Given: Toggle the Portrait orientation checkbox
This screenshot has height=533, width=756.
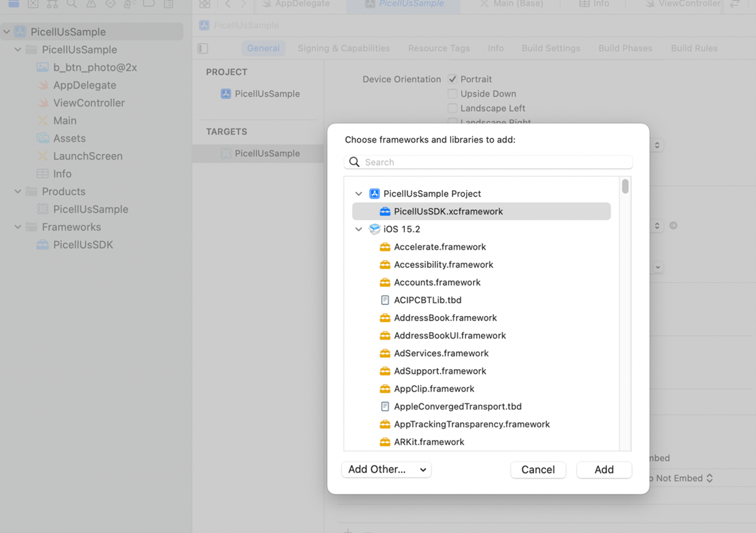Looking at the screenshot, I should click(452, 79).
